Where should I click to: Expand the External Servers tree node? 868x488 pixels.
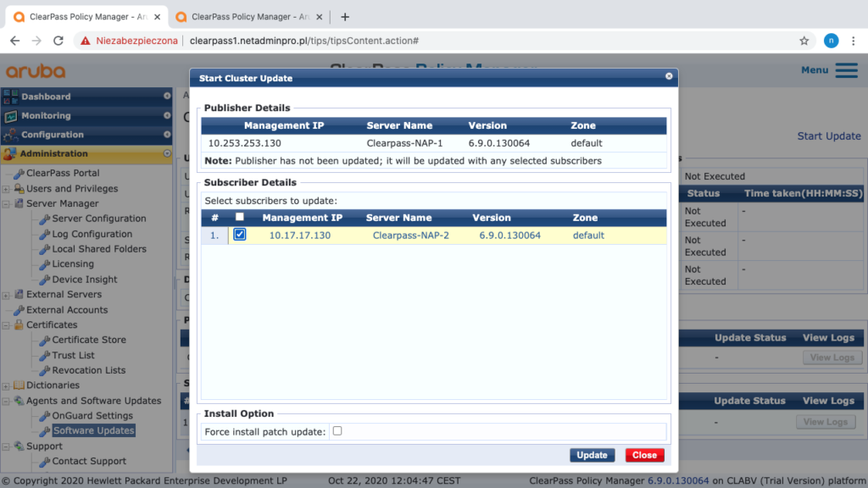[x=7, y=295]
